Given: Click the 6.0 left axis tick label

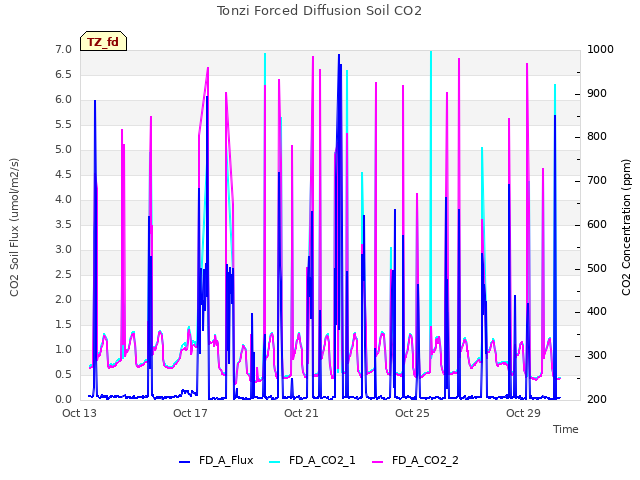Looking at the screenshot, I should point(64,100).
